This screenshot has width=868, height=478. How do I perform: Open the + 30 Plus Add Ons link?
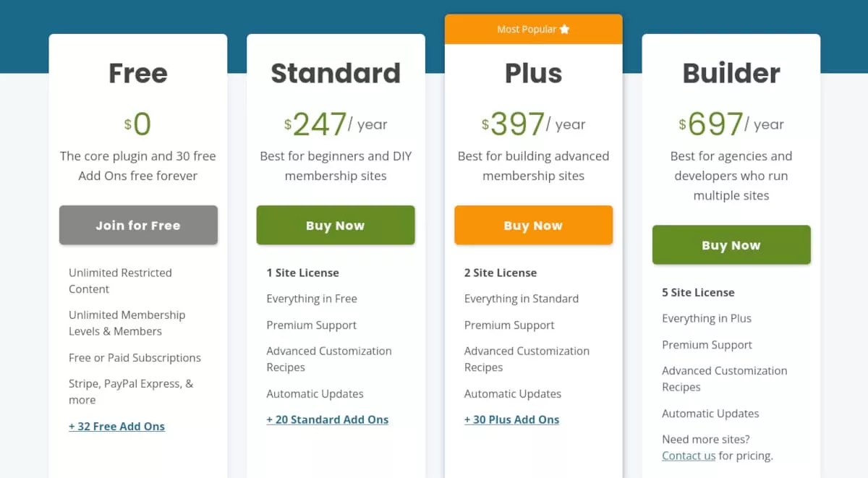(512, 419)
